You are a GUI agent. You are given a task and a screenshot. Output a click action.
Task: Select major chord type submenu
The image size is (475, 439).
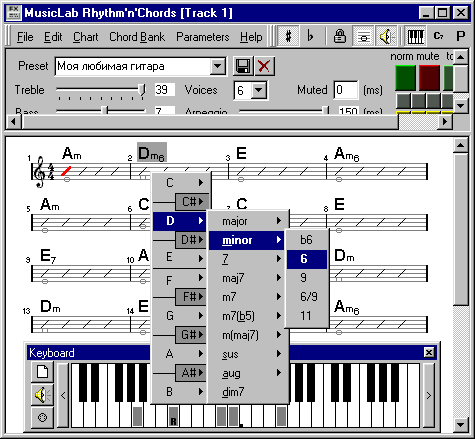tap(247, 221)
